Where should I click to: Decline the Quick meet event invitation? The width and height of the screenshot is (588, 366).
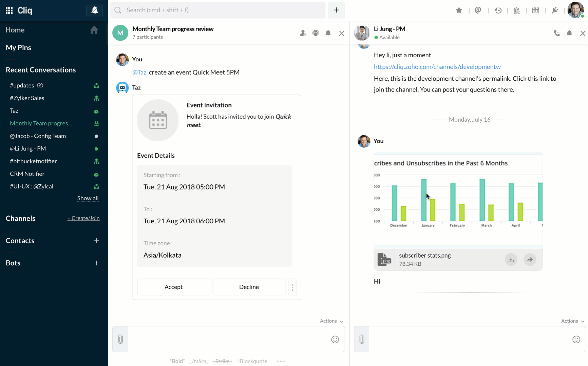click(249, 287)
